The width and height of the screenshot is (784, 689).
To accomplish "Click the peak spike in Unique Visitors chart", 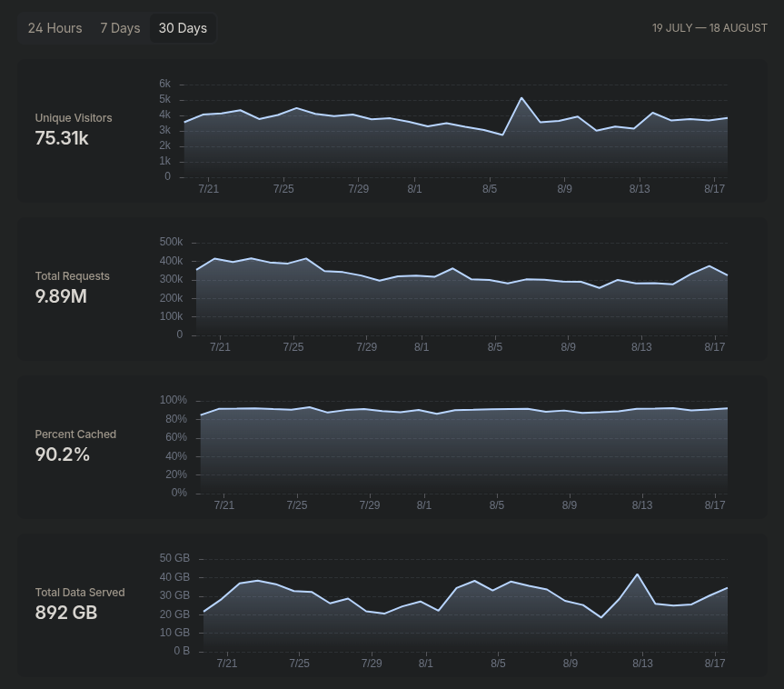I will click(x=521, y=98).
